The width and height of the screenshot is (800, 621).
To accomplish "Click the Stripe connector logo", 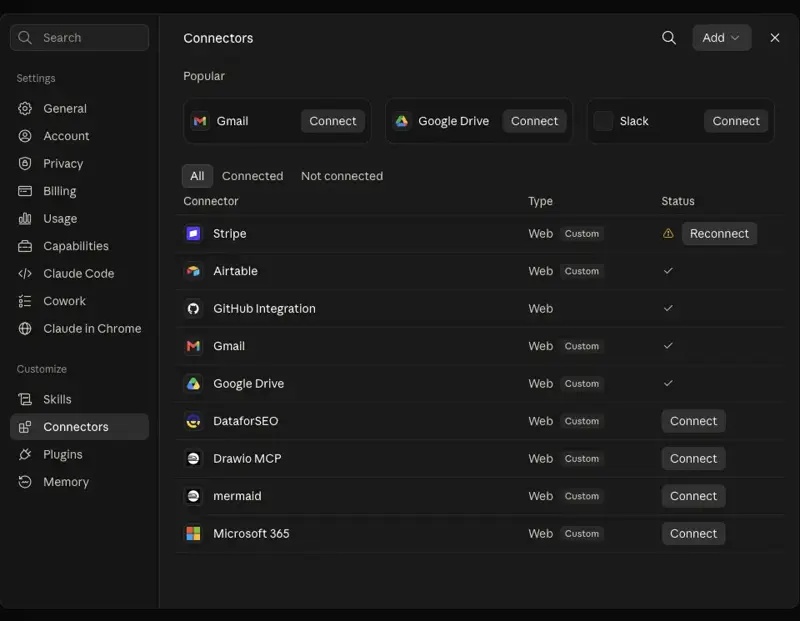I will [x=193, y=234].
